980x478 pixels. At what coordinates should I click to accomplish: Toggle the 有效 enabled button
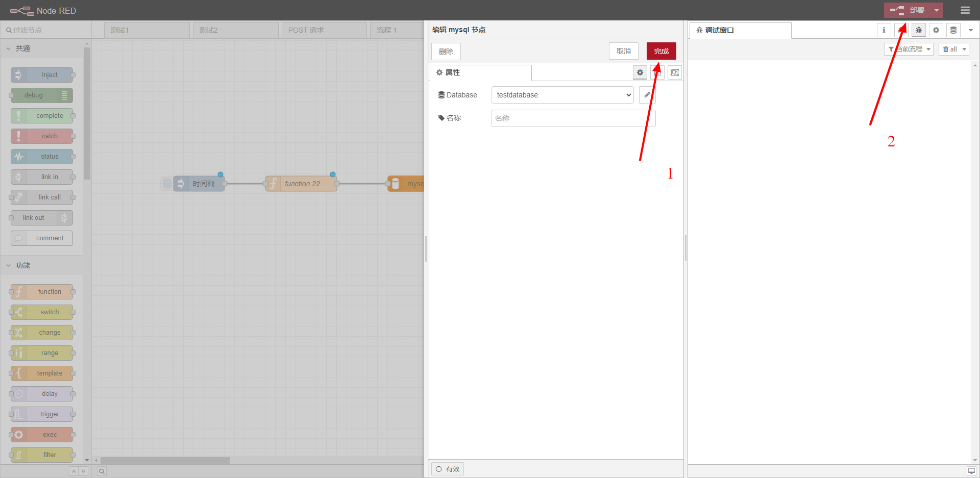tap(448, 469)
